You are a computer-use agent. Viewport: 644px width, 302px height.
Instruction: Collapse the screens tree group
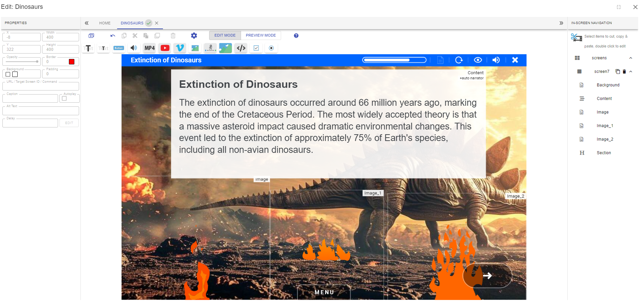[x=630, y=58]
